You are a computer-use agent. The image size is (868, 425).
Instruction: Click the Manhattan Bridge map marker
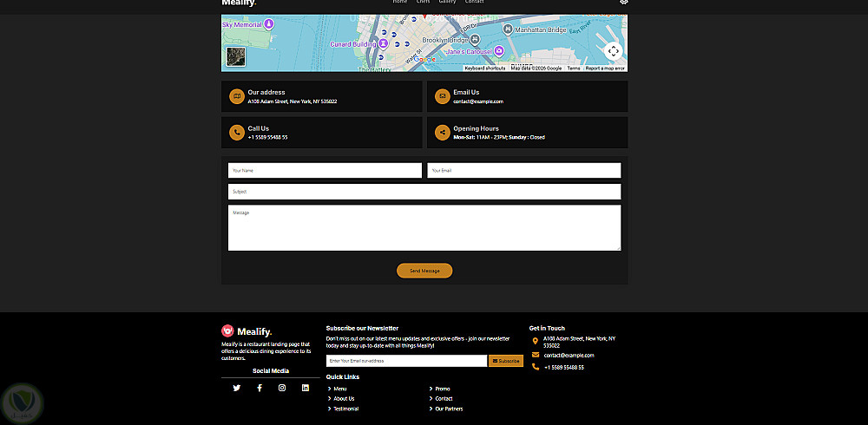507,29
